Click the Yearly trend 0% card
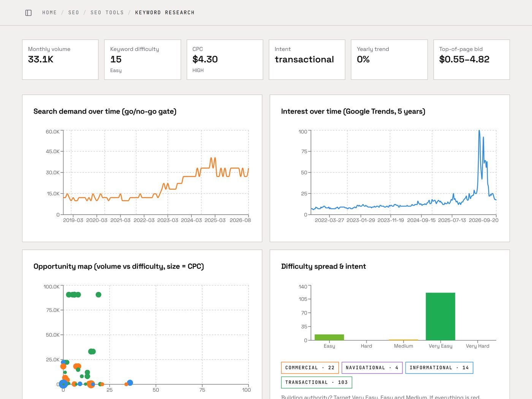 coord(389,60)
